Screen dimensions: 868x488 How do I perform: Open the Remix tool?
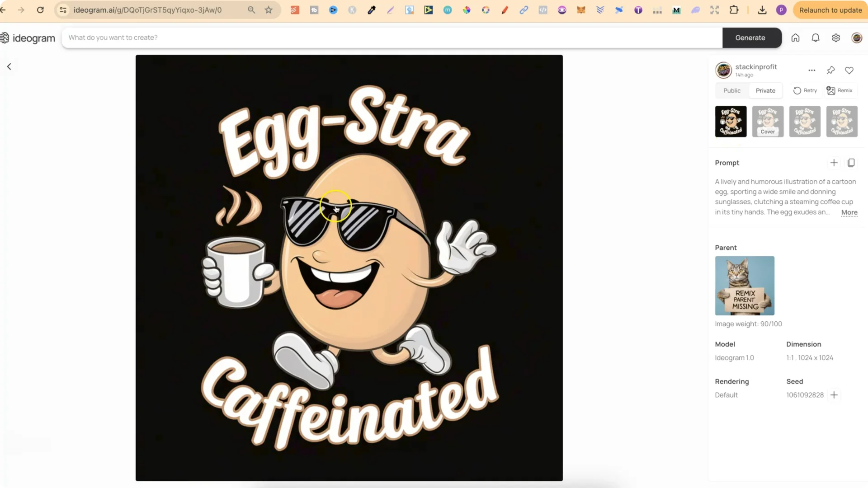(x=840, y=90)
